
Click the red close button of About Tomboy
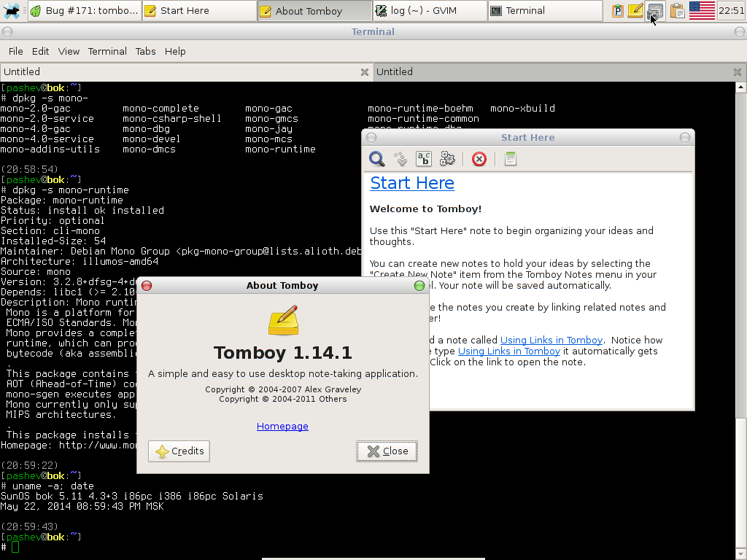click(x=147, y=286)
